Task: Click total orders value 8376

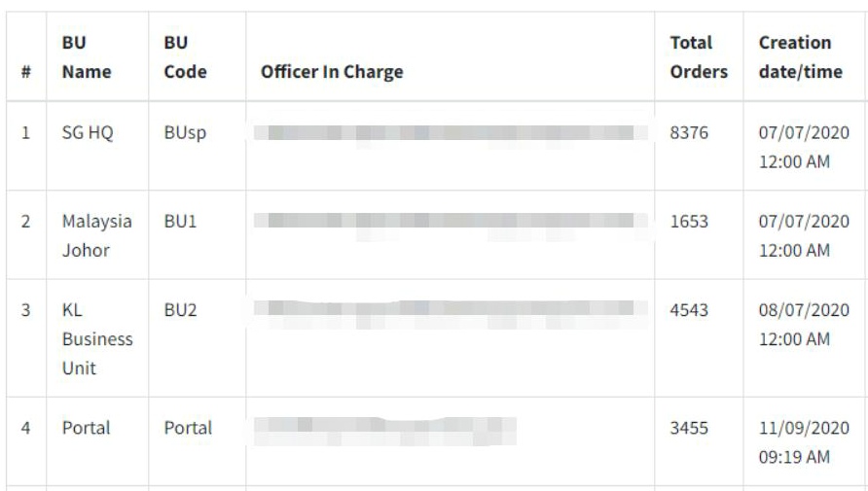Action: 689,132
